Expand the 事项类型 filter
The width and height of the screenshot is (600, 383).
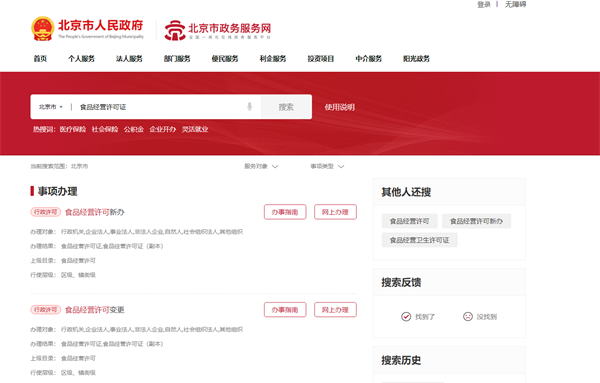pos(327,166)
